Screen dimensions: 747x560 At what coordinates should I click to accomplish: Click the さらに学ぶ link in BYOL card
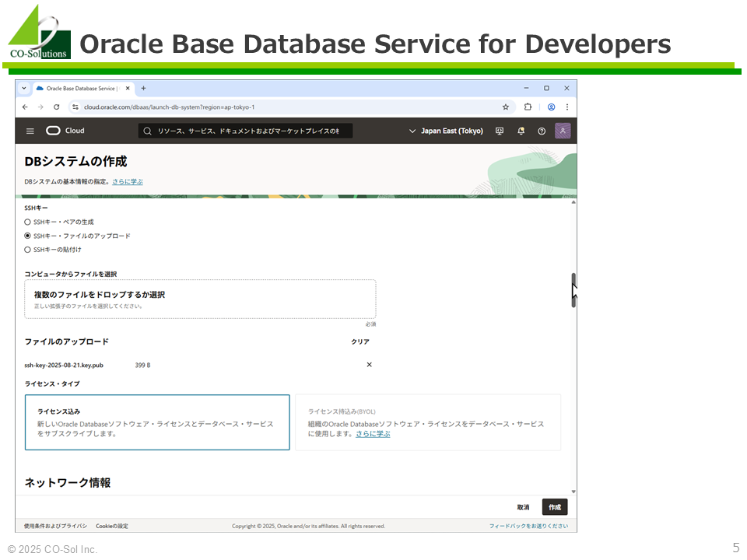[373, 434]
